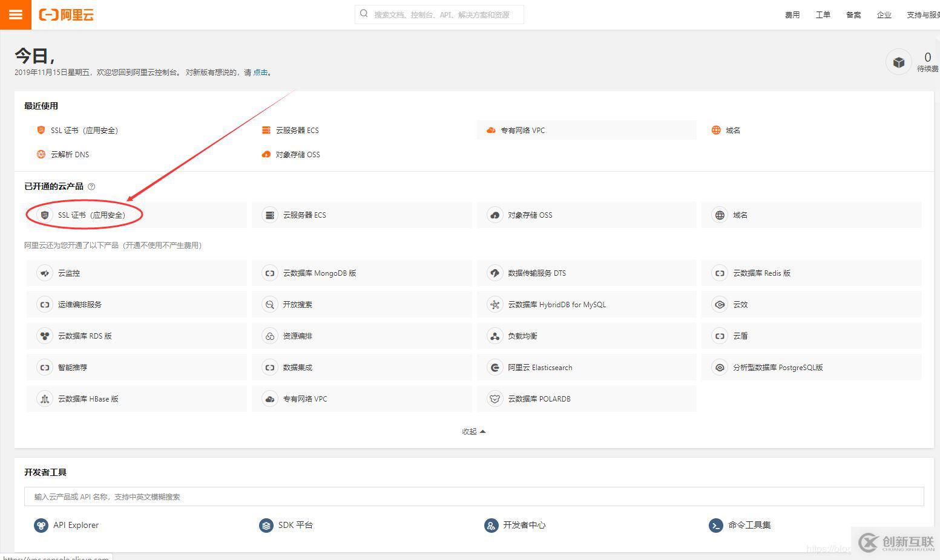Open the 运维编排服务 product
The width and height of the screenshot is (940, 560).
(137, 305)
